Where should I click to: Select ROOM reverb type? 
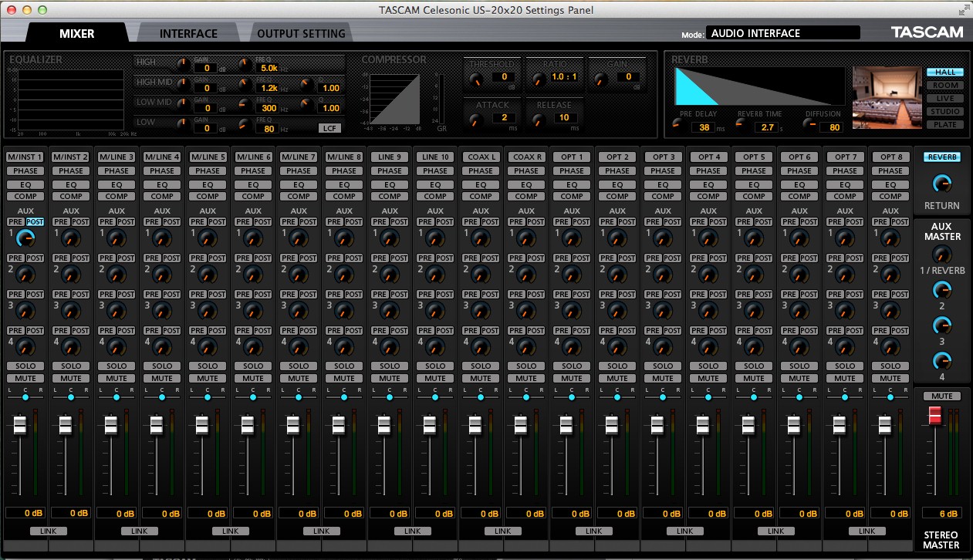tap(945, 86)
